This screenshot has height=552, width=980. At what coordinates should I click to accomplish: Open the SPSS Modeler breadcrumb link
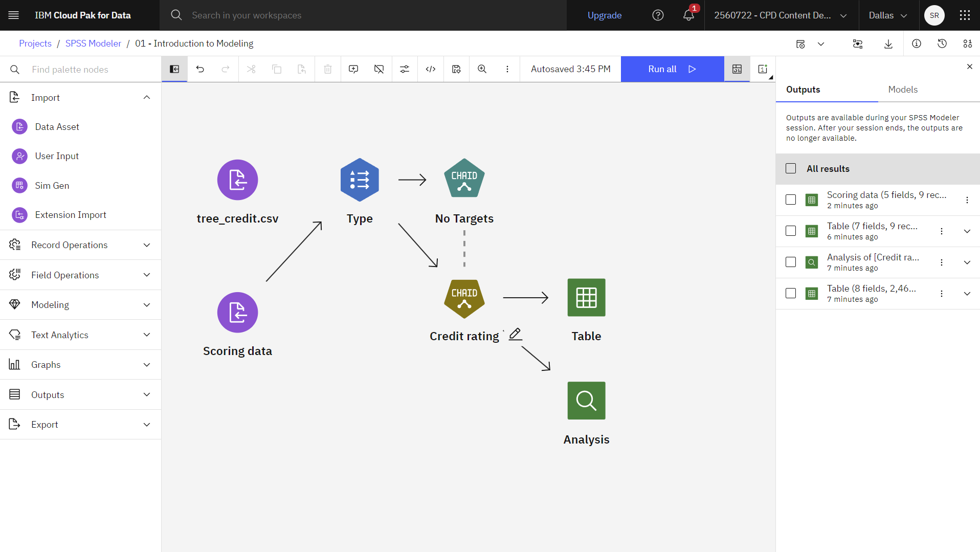click(93, 43)
